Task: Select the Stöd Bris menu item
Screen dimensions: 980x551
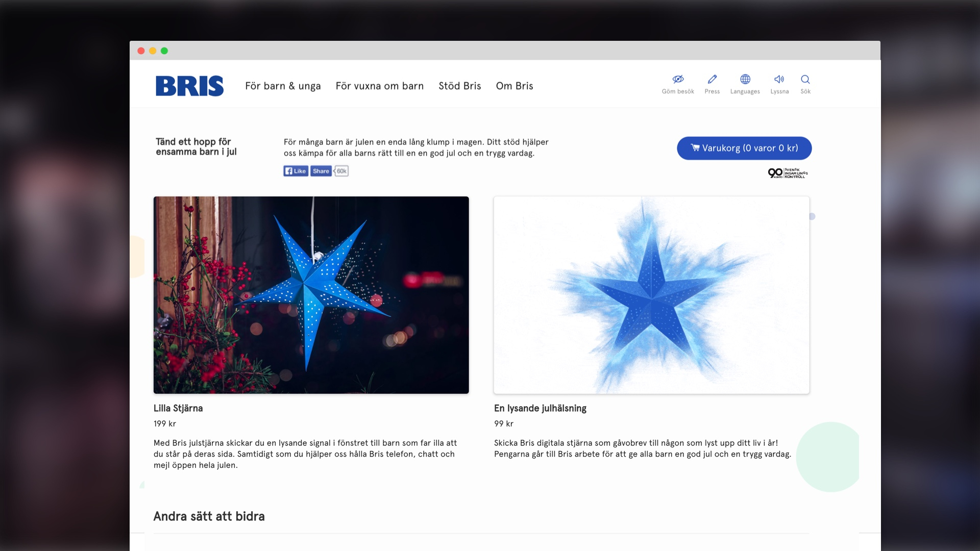Action: coord(459,86)
